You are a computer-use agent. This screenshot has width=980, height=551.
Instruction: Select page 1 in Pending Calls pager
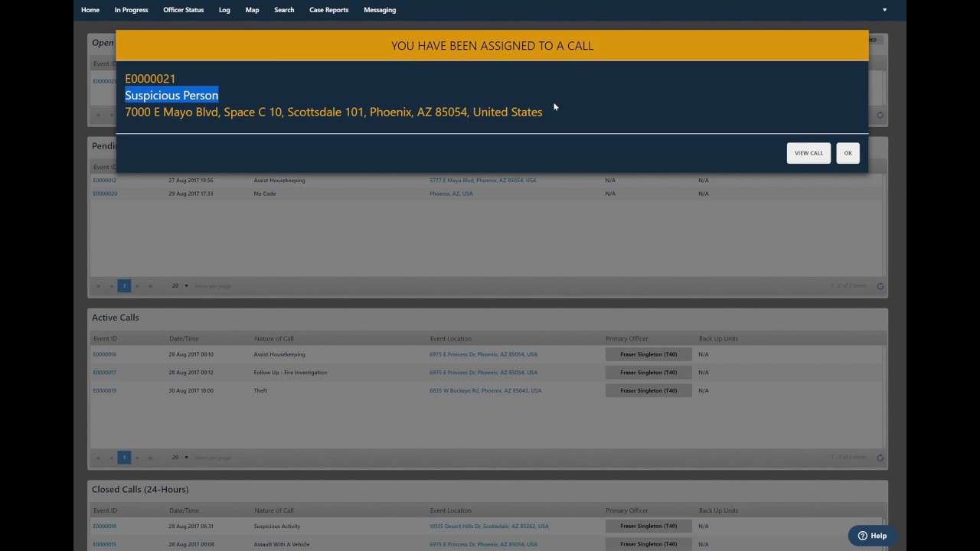click(x=124, y=286)
